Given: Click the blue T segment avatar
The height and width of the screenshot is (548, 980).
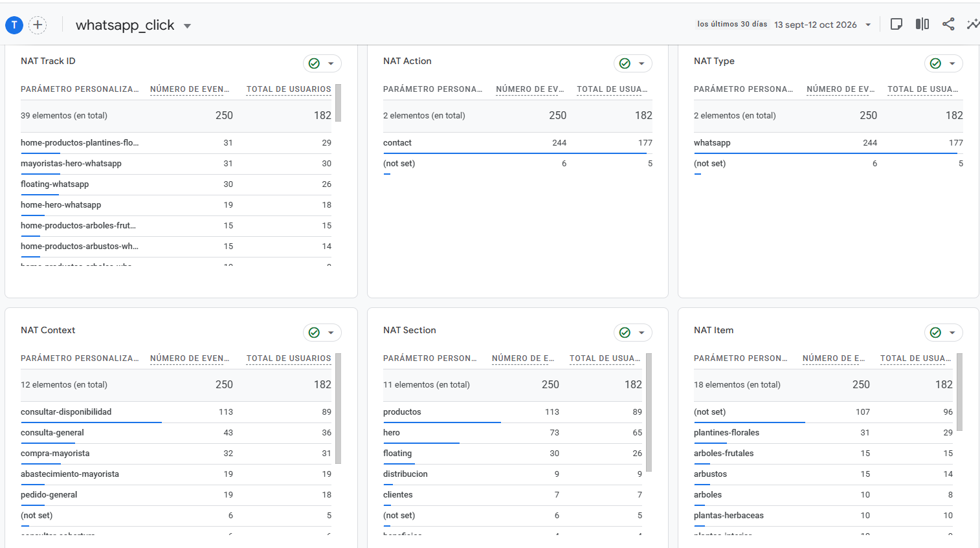Looking at the screenshot, I should point(14,25).
